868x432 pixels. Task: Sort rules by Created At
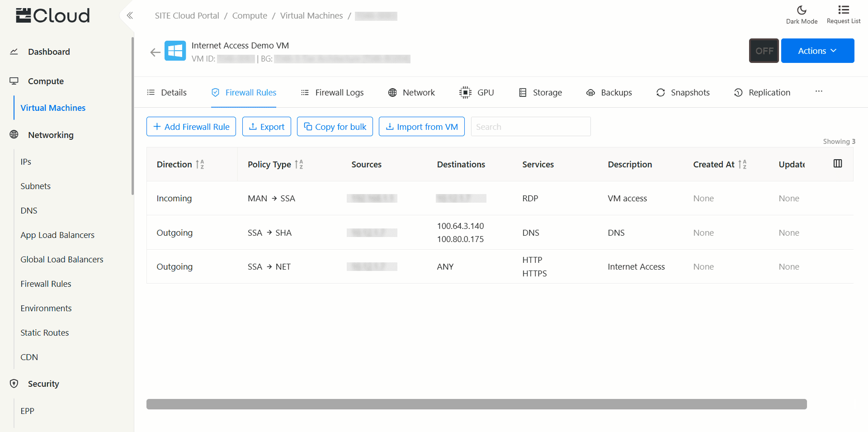tap(742, 165)
